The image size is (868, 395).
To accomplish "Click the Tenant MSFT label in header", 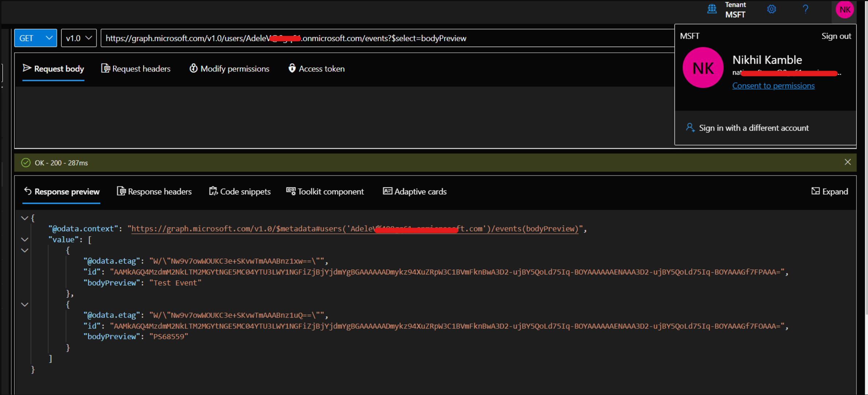I will [735, 10].
